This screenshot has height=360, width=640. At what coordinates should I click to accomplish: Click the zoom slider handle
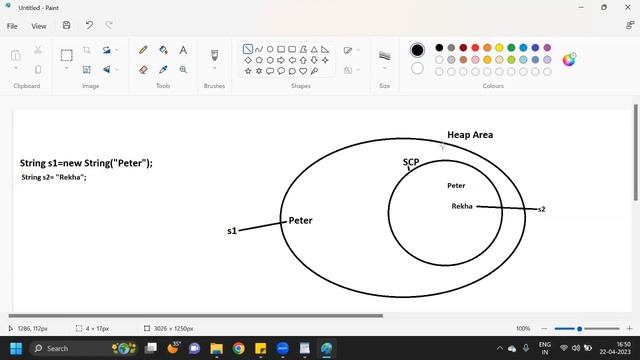point(579,329)
